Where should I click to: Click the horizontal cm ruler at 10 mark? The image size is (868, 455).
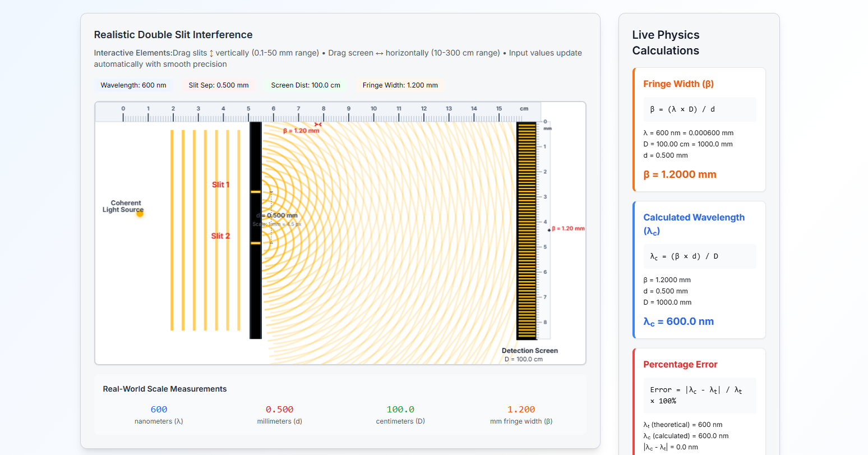(373, 116)
